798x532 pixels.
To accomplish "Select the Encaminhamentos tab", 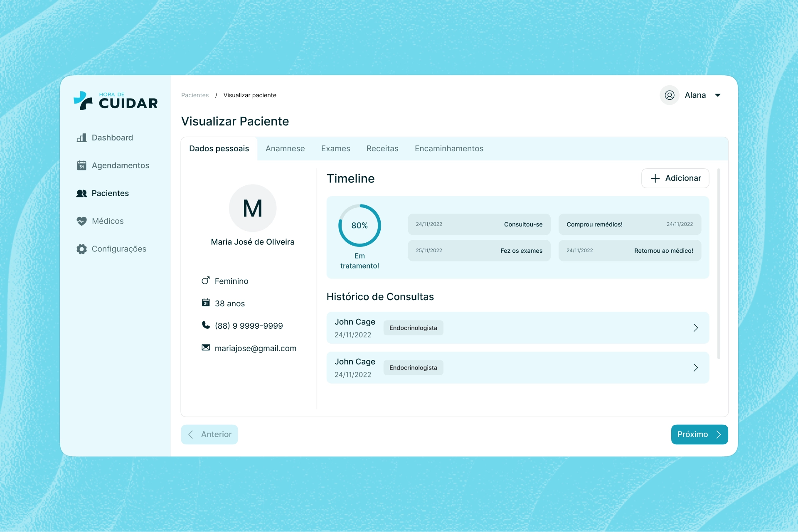I will (449, 149).
